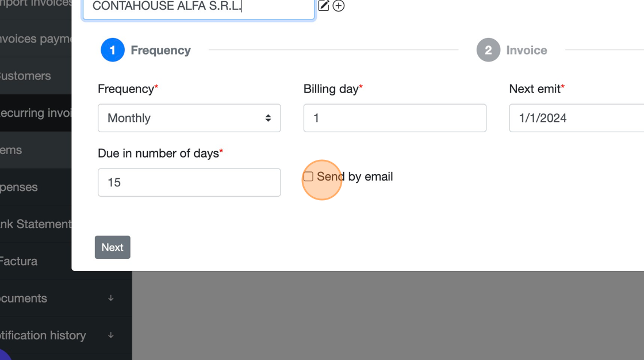
Task: Click the step 1 Frequency circle
Action: pyautogui.click(x=113, y=50)
